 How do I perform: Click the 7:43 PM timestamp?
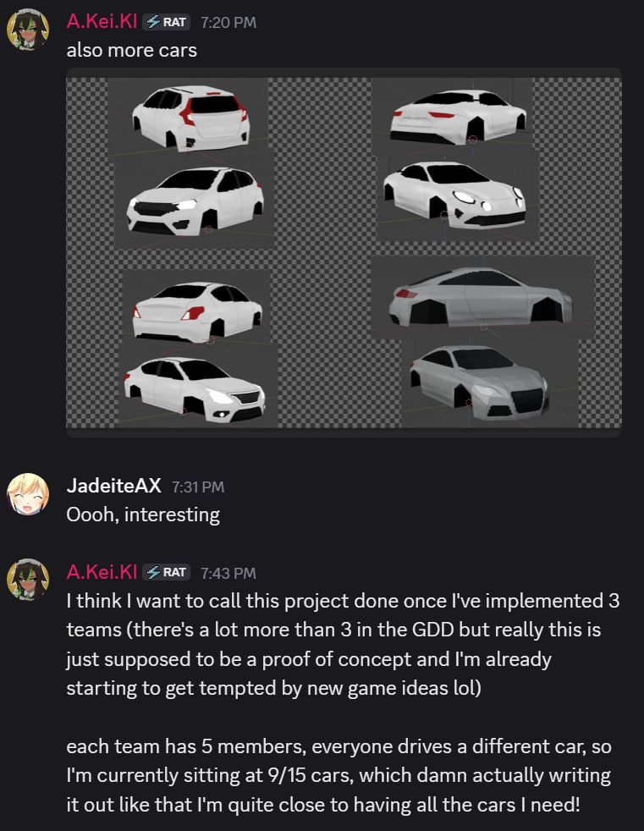(228, 573)
